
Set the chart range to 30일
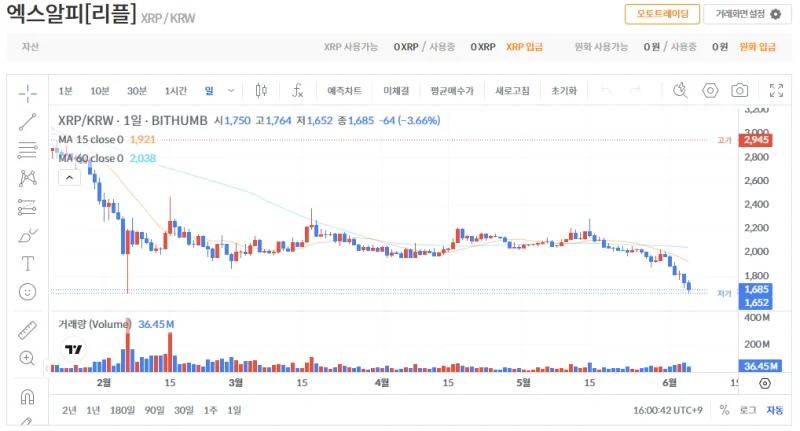184,410
